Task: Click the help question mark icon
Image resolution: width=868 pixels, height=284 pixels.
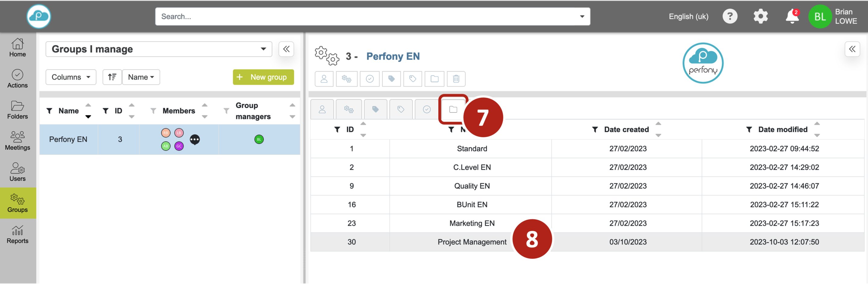Action: click(x=729, y=17)
